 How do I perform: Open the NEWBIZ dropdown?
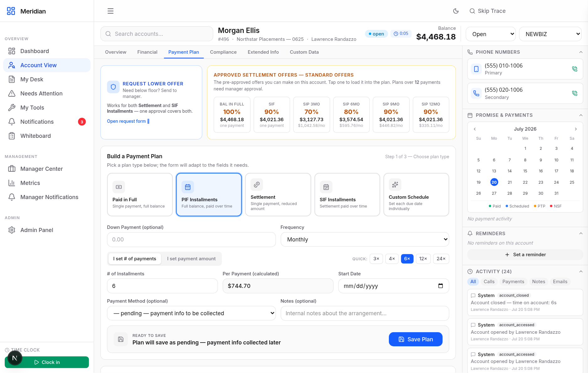click(550, 34)
